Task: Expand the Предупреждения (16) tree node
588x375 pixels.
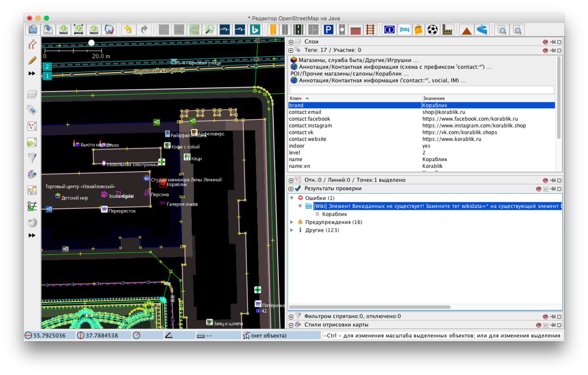Action: (292, 222)
